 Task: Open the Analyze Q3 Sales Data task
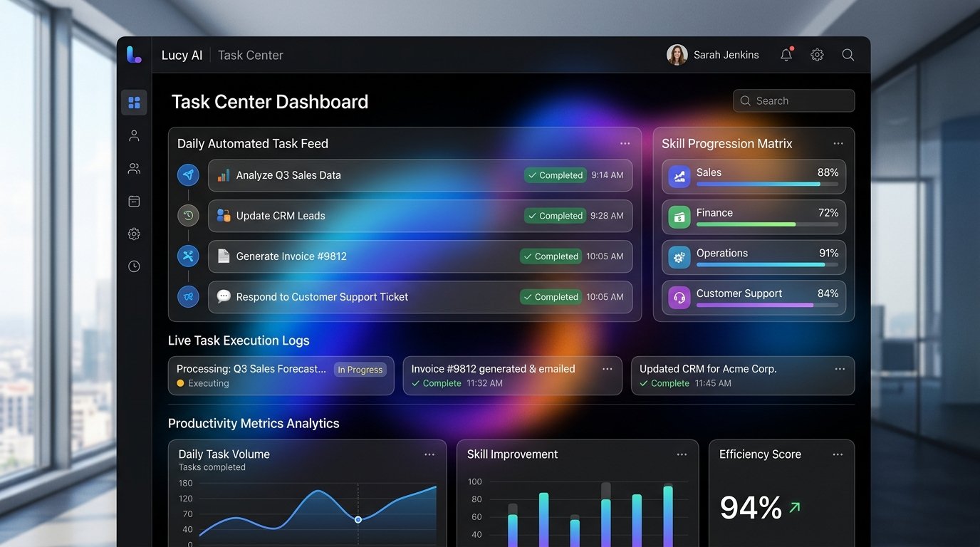click(x=420, y=175)
